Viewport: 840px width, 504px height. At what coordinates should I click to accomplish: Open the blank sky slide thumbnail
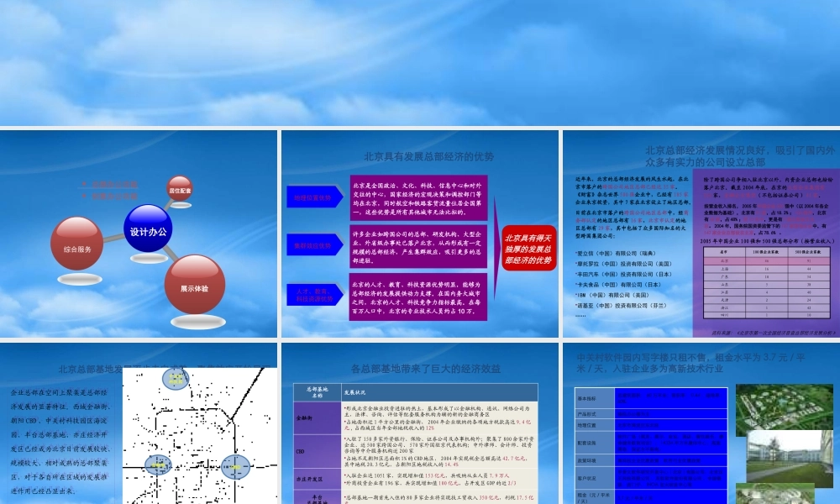tap(420, 63)
